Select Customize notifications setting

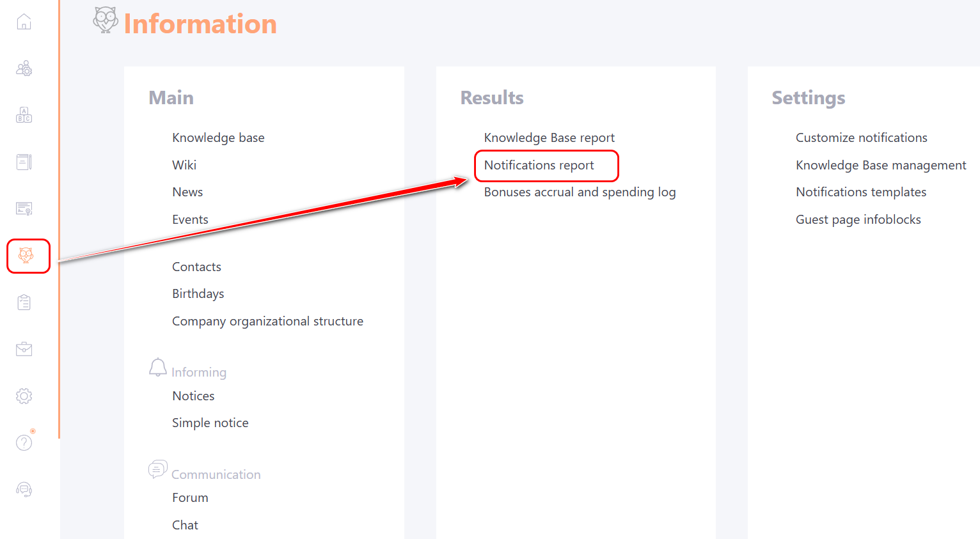[x=861, y=138]
